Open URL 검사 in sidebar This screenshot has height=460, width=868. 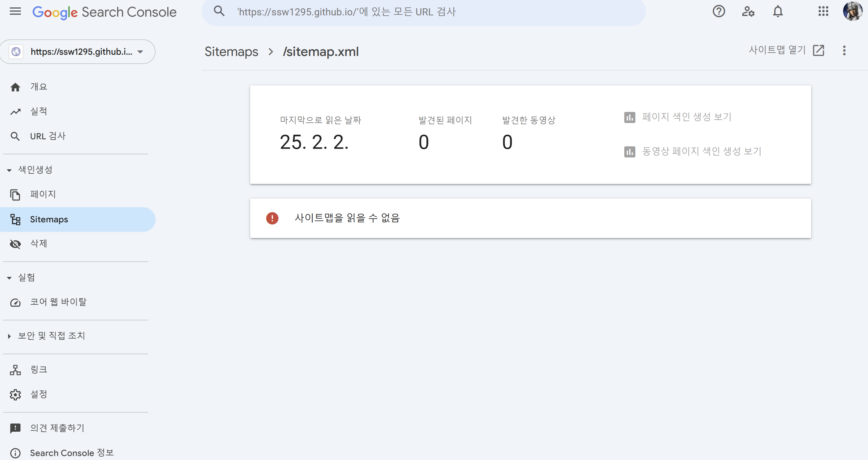click(77, 136)
